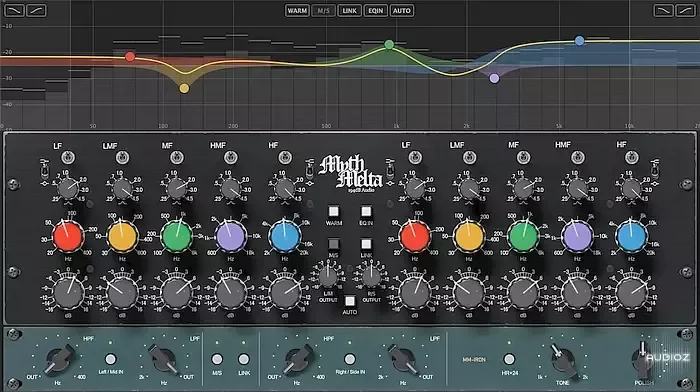
Task: Click the blue HF frequency knob, right channel
Action: [631, 237]
